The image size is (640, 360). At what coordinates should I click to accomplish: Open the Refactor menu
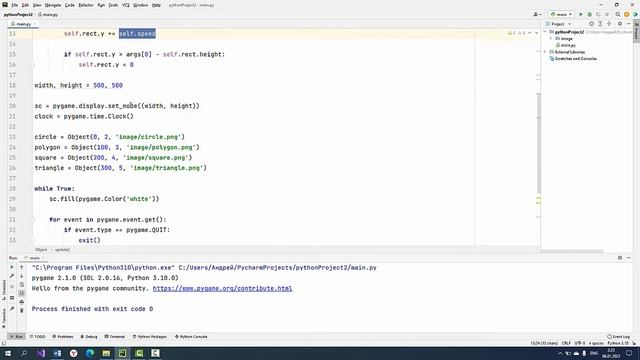(x=86, y=5)
